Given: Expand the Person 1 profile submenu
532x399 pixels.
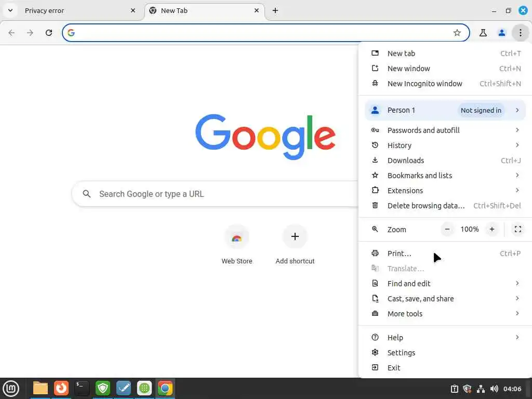Looking at the screenshot, I should point(445,110).
